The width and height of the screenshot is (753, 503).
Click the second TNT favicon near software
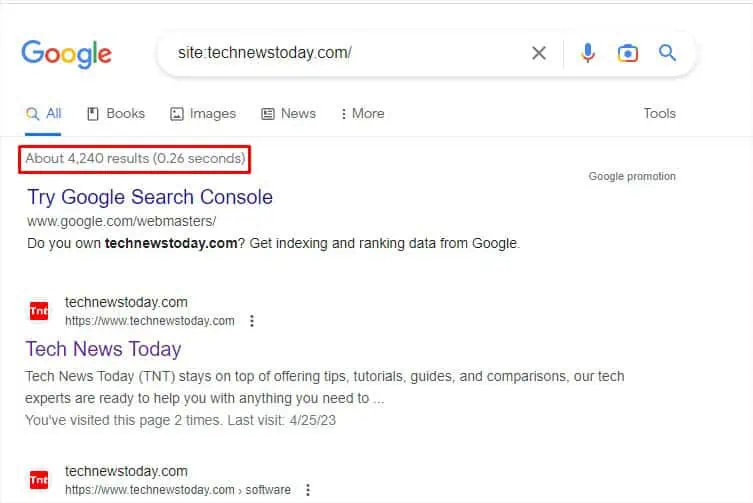pyautogui.click(x=39, y=480)
